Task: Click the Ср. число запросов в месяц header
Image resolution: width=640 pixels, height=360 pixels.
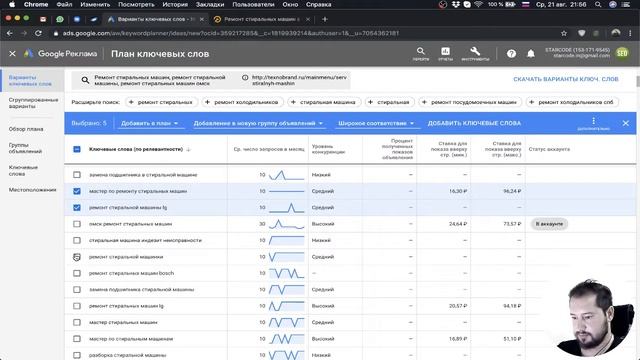Action: click(269, 149)
